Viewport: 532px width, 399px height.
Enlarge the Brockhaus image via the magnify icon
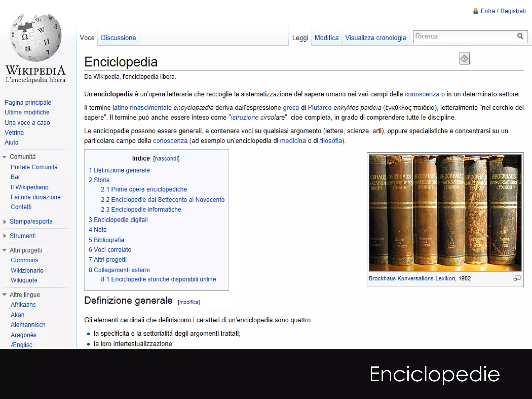coord(517,278)
